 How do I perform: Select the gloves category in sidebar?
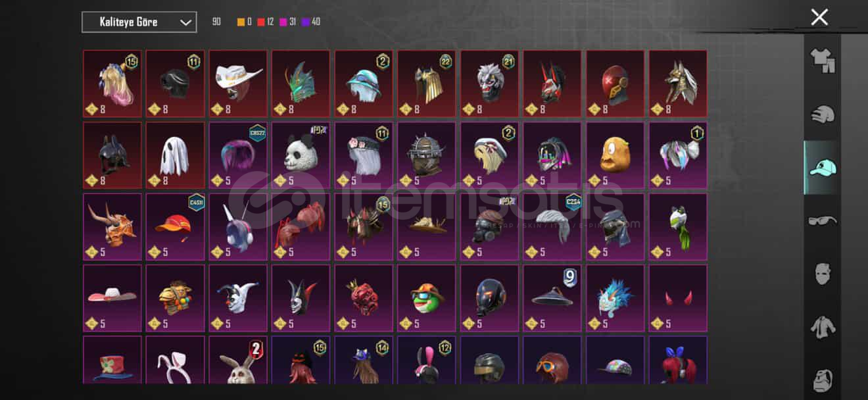(x=822, y=114)
